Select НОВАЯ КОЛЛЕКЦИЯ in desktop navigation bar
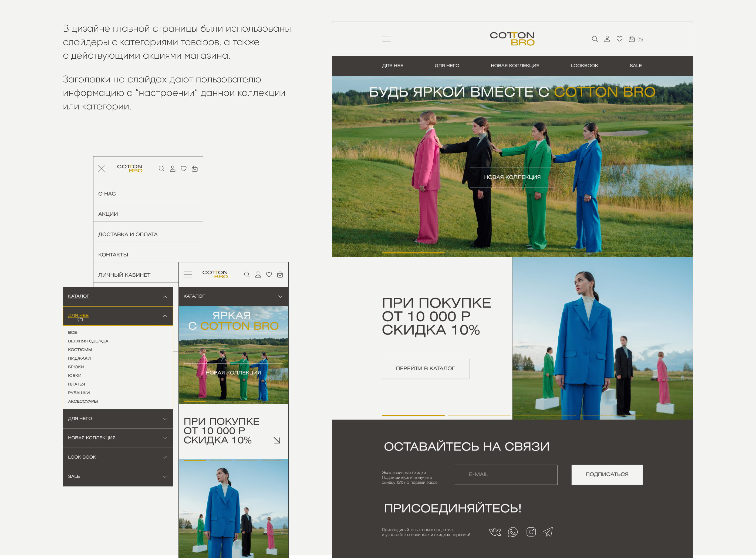 515,65
